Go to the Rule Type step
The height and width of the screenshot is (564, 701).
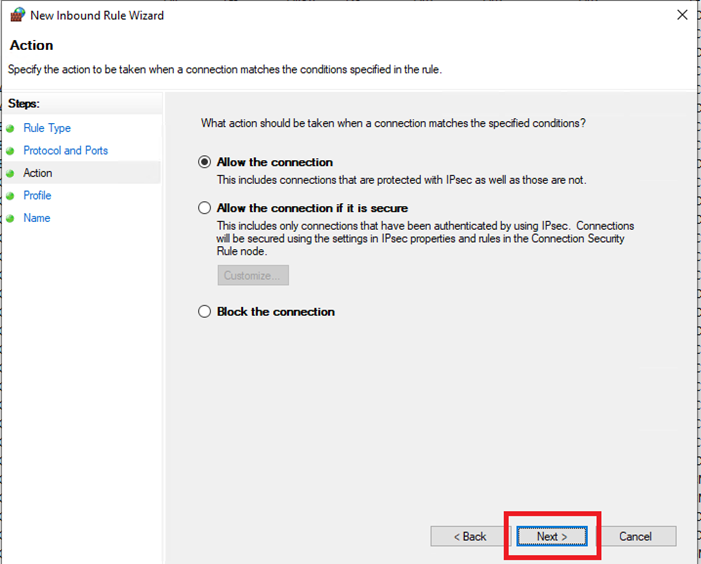click(x=47, y=128)
